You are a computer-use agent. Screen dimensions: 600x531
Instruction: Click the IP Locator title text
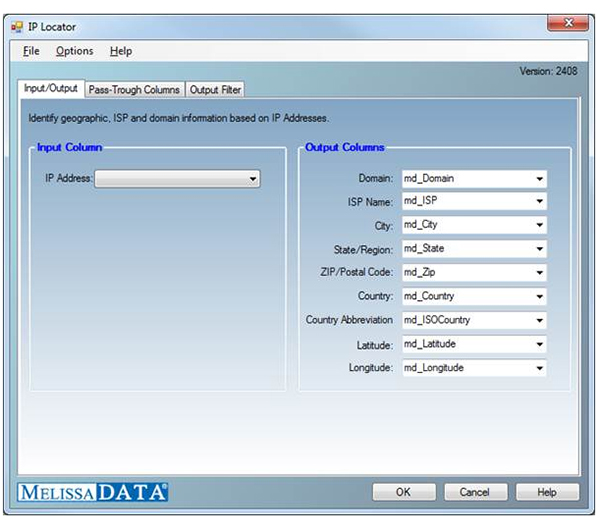(x=52, y=27)
